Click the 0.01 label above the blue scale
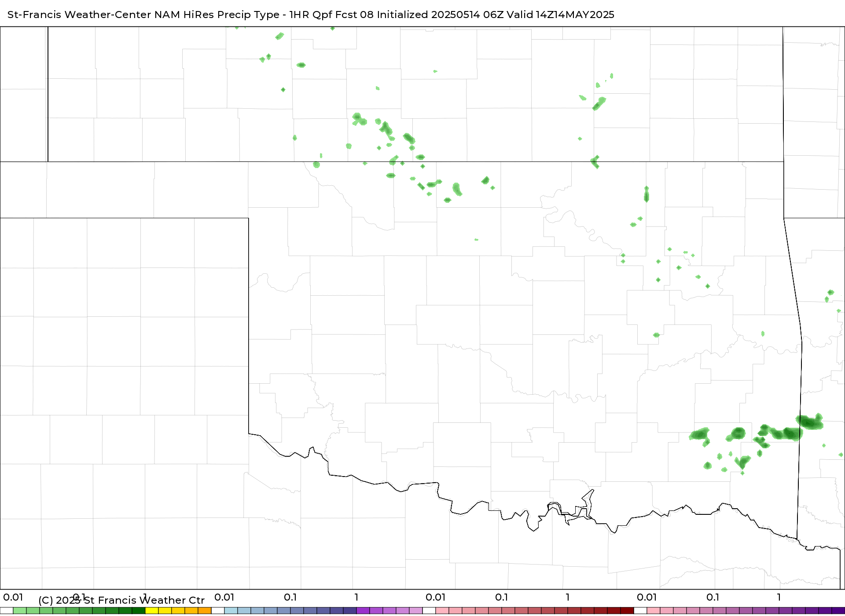 pos(224,598)
